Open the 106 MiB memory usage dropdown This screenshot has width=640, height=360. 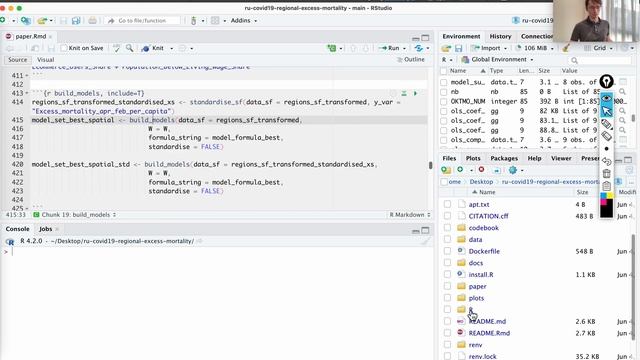click(x=534, y=48)
